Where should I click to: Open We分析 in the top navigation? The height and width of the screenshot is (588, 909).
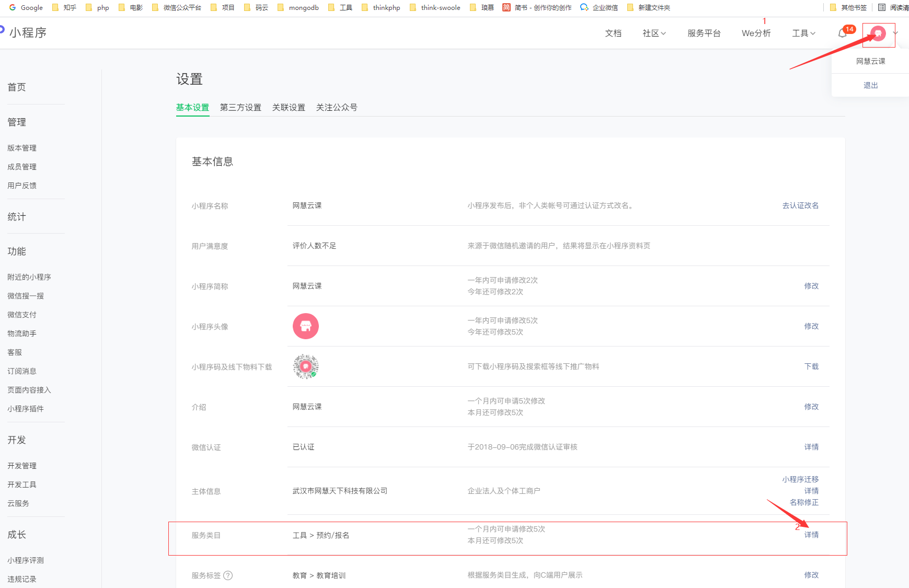click(756, 33)
